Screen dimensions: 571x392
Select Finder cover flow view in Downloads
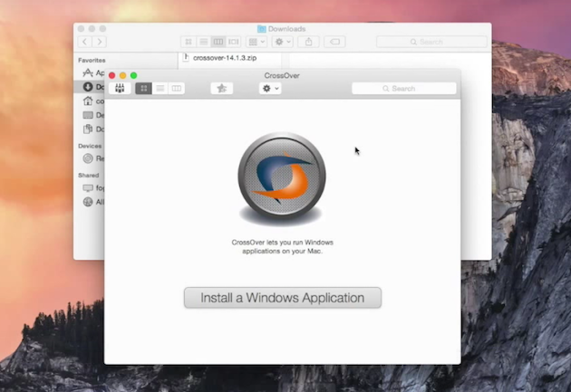(234, 42)
